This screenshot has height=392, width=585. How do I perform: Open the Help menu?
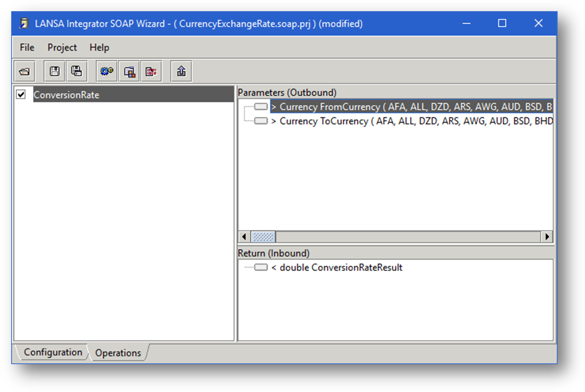99,47
